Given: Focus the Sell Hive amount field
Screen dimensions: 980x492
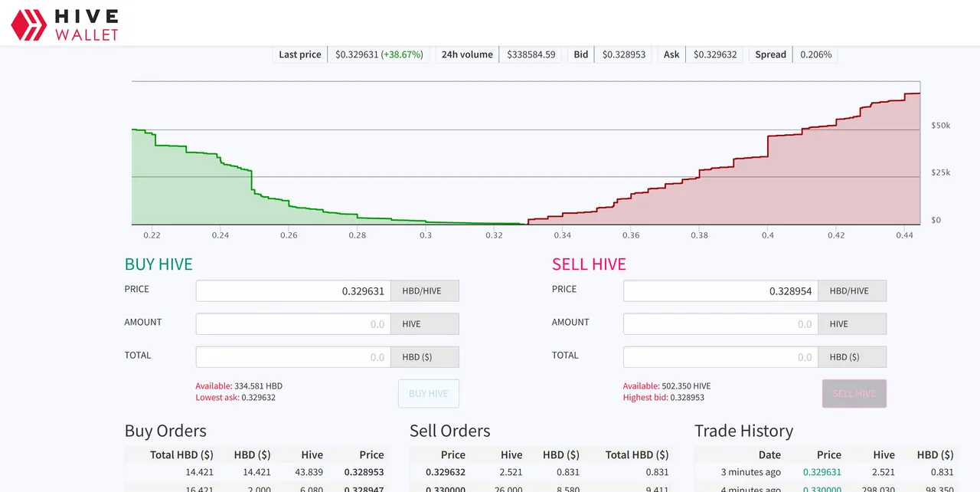Looking at the screenshot, I should click(720, 324).
